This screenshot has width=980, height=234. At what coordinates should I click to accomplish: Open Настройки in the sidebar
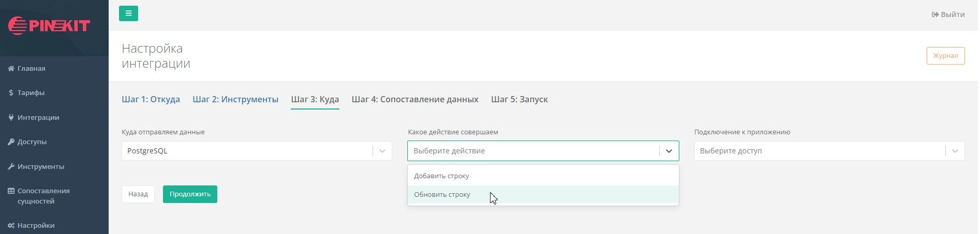[x=36, y=225]
